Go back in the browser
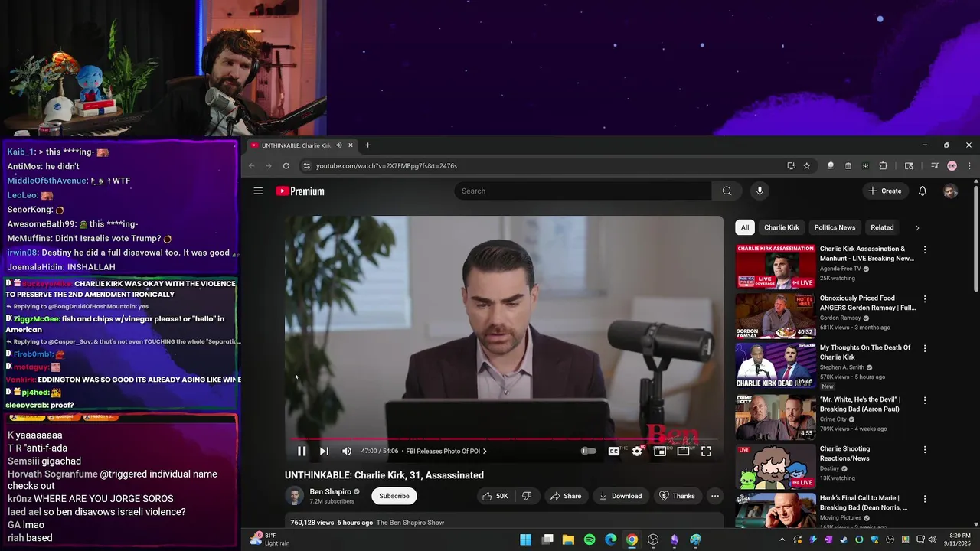The width and height of the screenshot is (980, 551). tap(252, 166)
